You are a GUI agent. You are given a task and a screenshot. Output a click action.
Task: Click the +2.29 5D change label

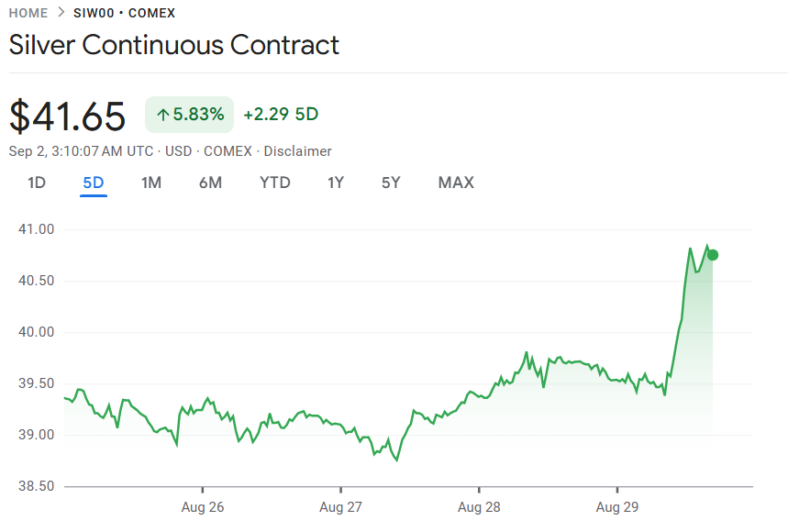(281, 115)
